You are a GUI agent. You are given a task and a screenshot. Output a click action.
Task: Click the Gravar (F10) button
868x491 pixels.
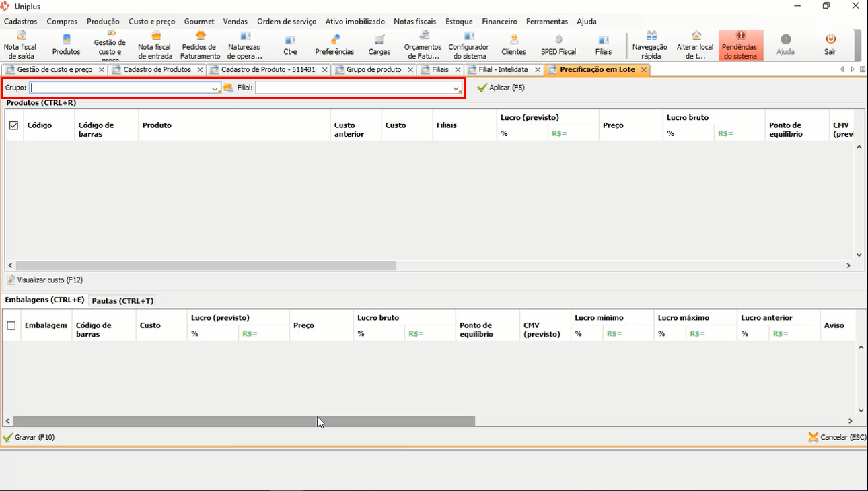[x=29, y=437]
